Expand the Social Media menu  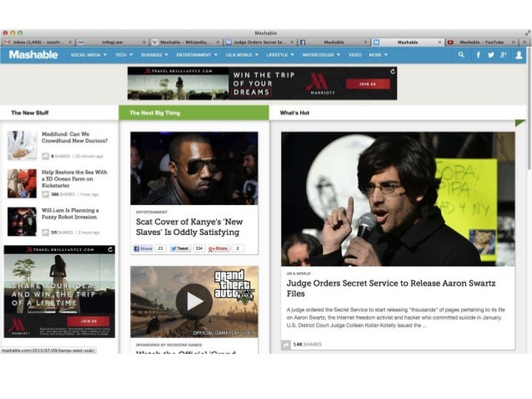click(88, 55)
